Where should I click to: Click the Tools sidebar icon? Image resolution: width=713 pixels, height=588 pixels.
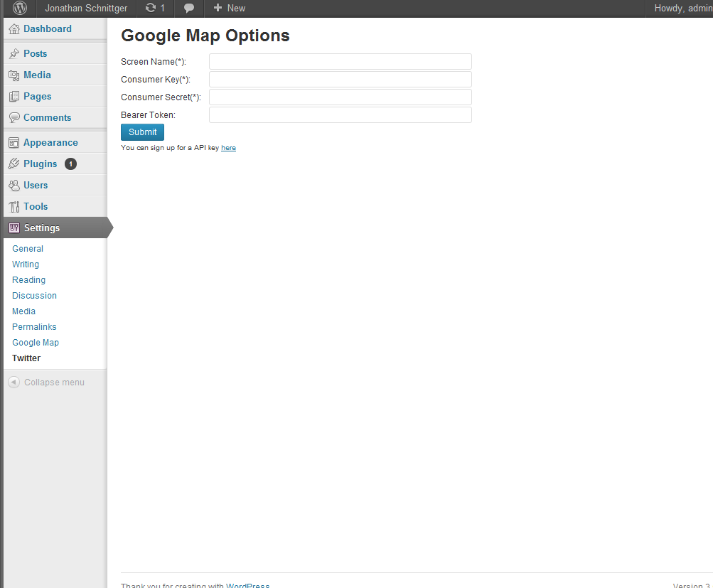click(x=14, y=206)
